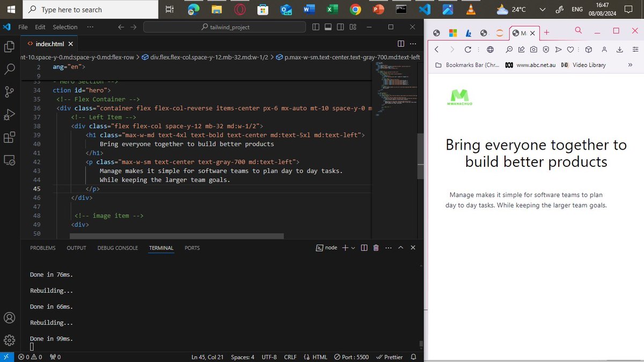The width and height of the screenshot is (644, 362).
Task: Kill terminal with the trash icon
Action: pyautogui.click(x=376, y=248)
